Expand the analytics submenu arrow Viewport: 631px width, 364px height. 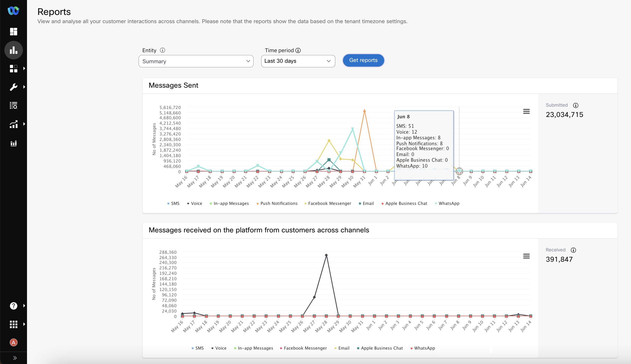click(24, 124)
